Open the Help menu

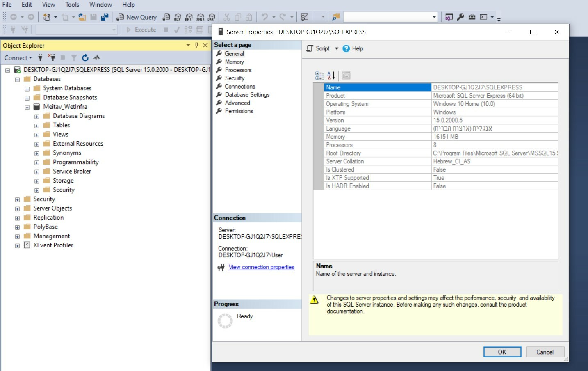(128, 5)
